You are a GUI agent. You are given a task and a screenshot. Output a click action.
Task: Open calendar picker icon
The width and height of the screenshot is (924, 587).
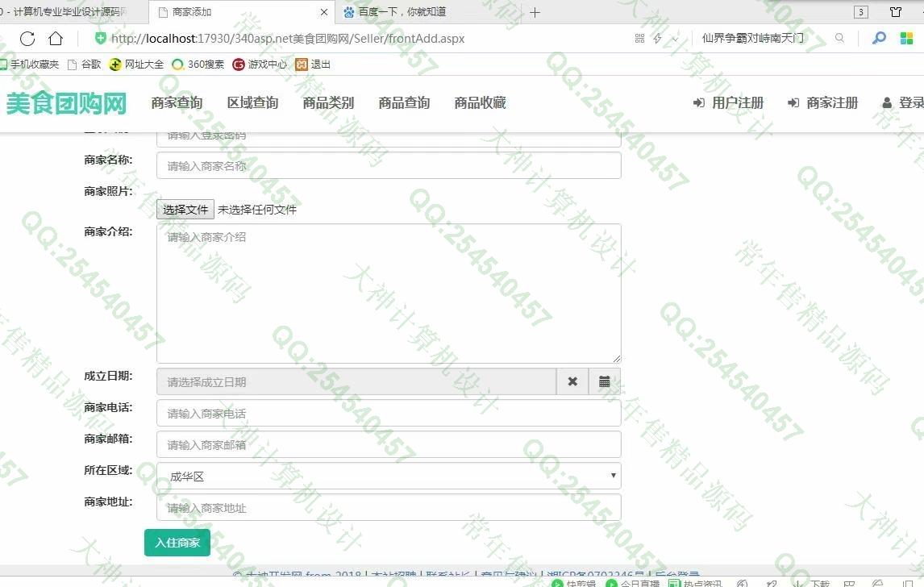[x=605, y=382]
